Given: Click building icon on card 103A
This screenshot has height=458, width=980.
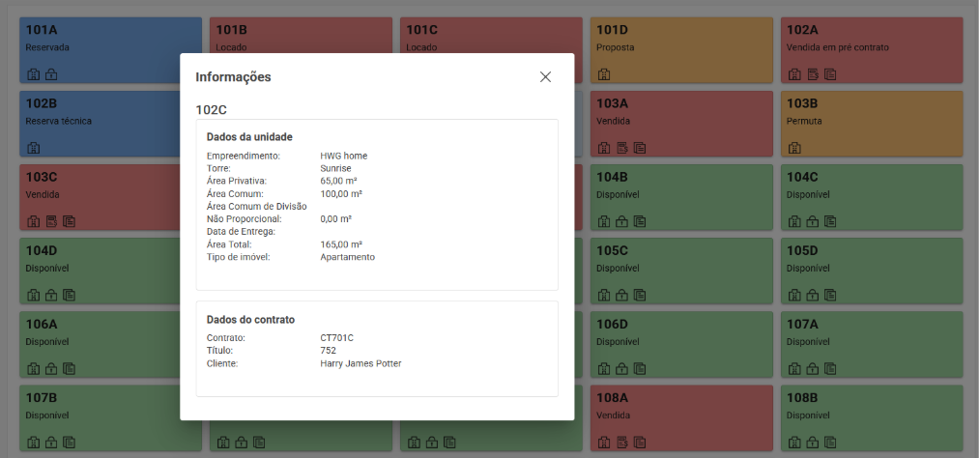Looking at the screenshot, I should tap(604, 148).
